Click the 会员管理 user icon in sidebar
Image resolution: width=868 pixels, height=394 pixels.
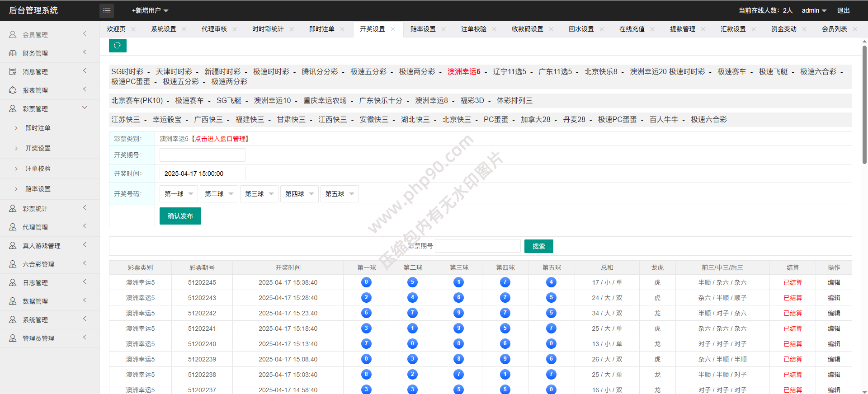click(13, 35)
